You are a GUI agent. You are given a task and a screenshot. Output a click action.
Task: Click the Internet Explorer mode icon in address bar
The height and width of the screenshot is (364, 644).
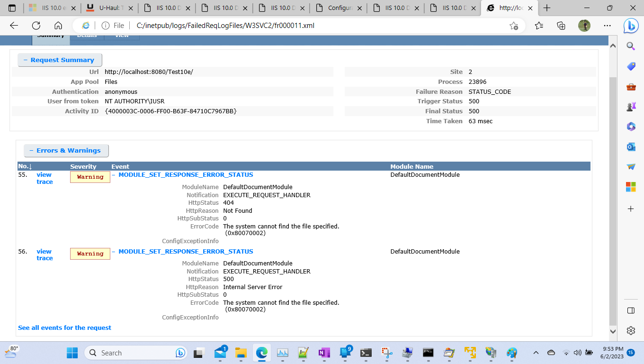[x=86, y=26]
